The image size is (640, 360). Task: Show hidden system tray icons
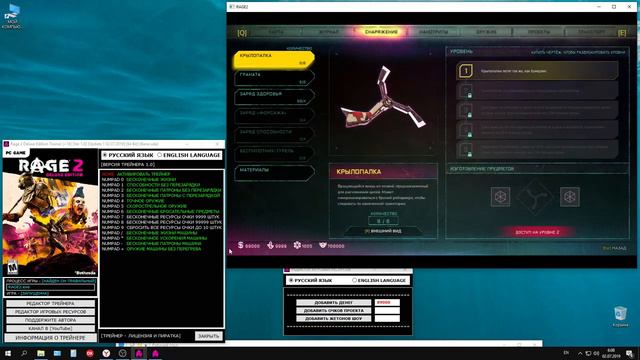point(580,353)
